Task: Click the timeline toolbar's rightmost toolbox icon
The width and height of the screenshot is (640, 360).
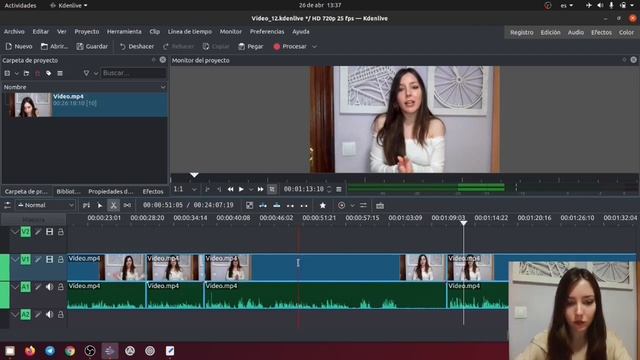Action: (x=380, y=205)
